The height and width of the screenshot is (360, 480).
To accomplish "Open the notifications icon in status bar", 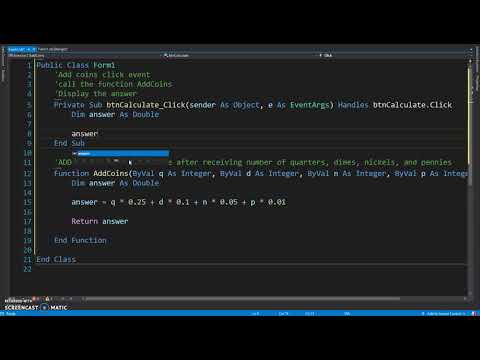I will (474, 314).
